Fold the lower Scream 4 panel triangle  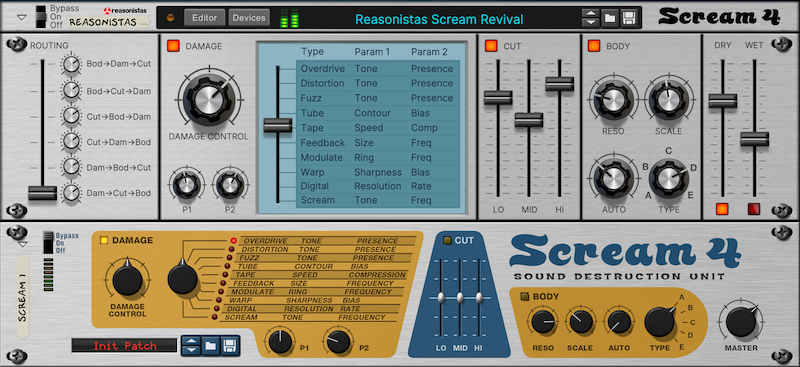tap(22, 244)
